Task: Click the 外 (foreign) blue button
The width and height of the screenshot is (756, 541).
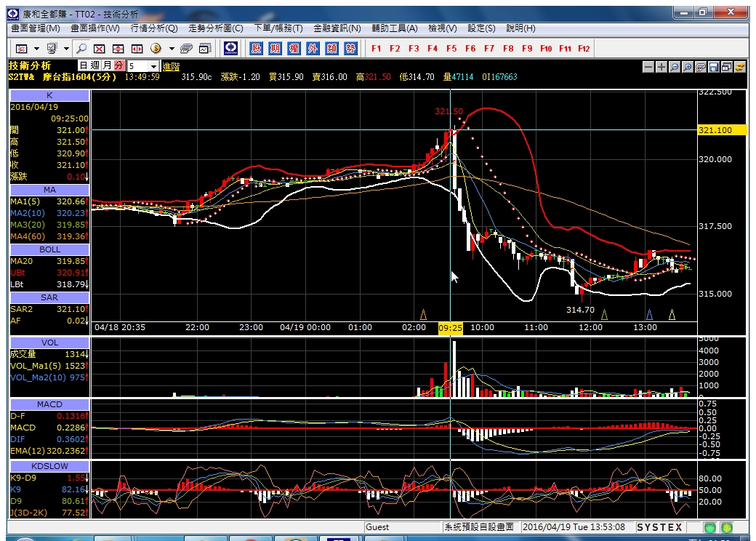Action: tap(313, 48)
